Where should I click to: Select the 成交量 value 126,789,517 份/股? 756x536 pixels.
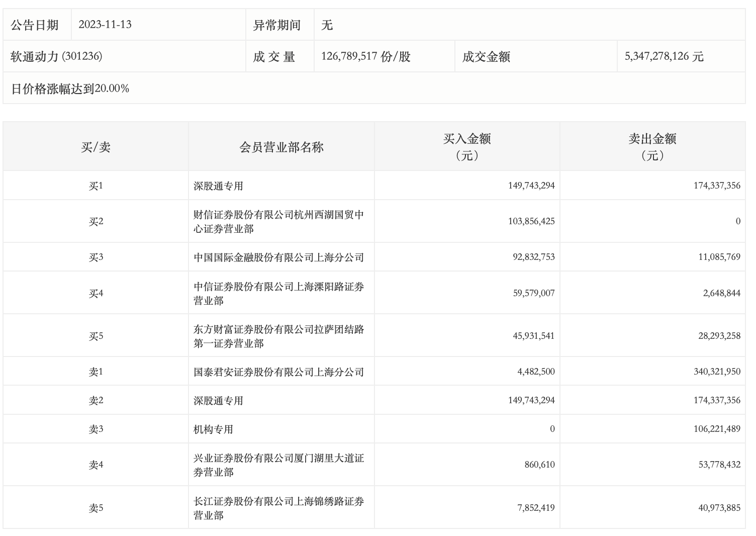tap(365, 56)
